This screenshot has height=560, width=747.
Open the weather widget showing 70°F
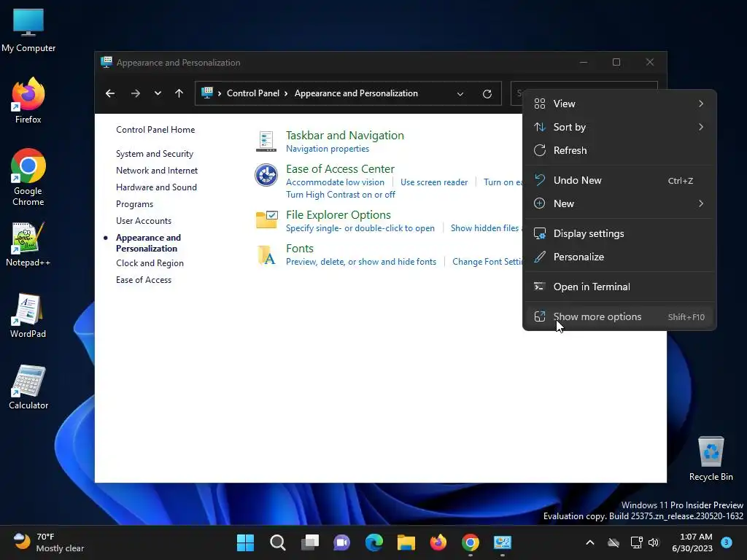pyautogui.click(x=49, y=542)
